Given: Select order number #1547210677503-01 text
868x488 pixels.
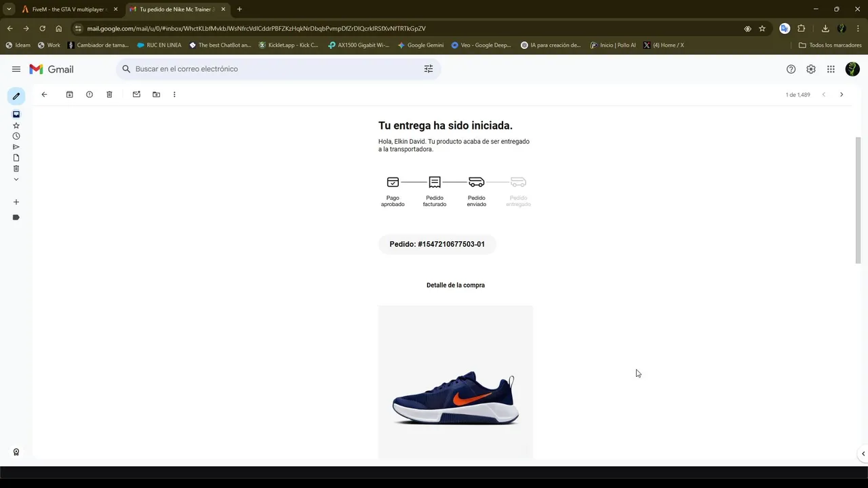Looking at the screenshot, I should click(x=451, y=244).
